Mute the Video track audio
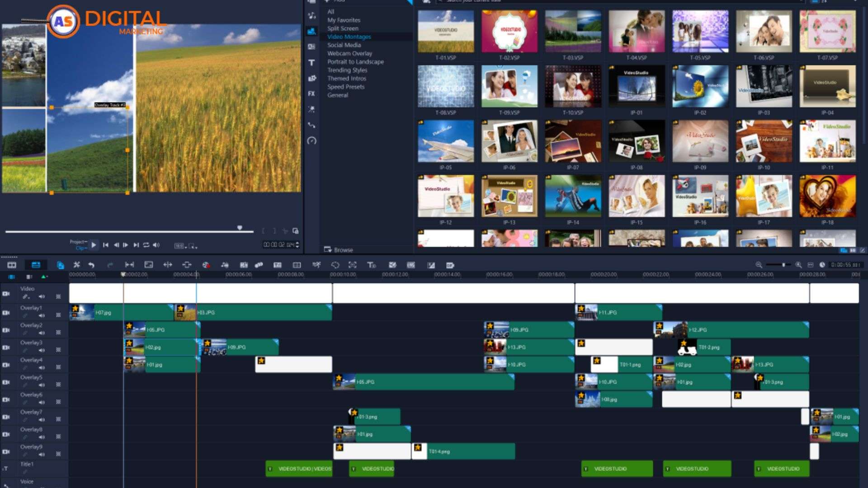The height and width of the screenshot is (488, 868). (x=42, y=297)
